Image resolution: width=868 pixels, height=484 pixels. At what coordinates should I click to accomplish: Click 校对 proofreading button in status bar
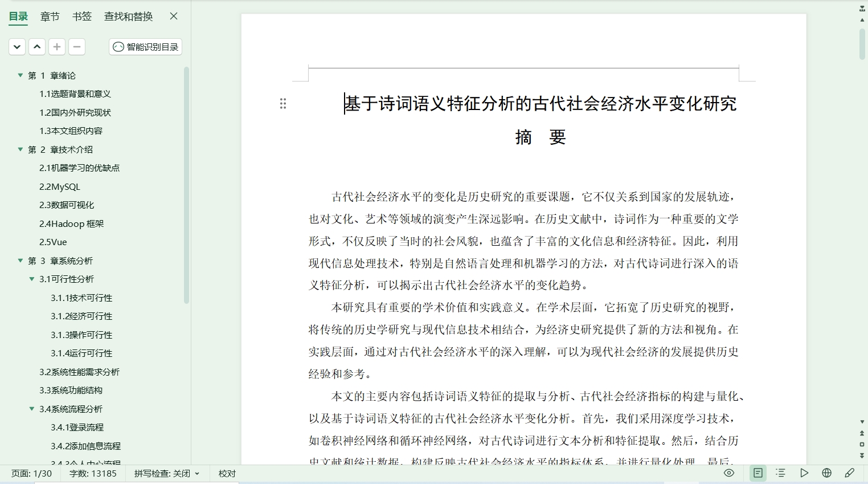coord(227,474)
